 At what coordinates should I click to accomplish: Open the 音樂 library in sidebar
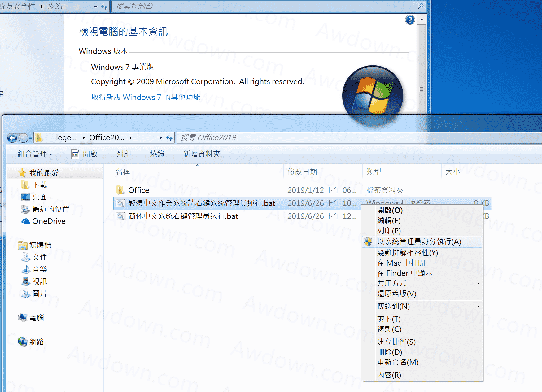click(x=40, y=269)
